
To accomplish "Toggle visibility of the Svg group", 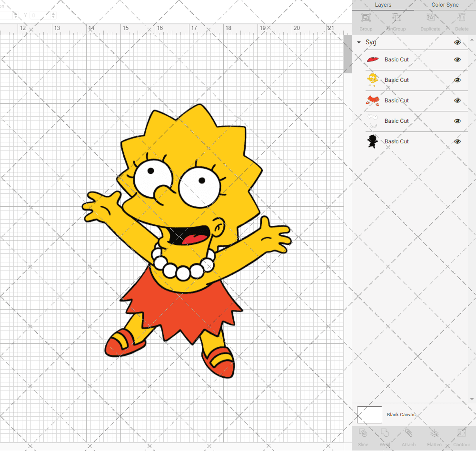I will [x=457, y=42].
